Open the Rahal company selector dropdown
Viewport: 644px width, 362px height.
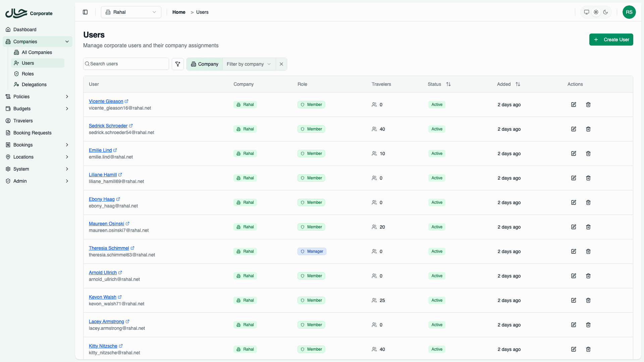(131, 12)
